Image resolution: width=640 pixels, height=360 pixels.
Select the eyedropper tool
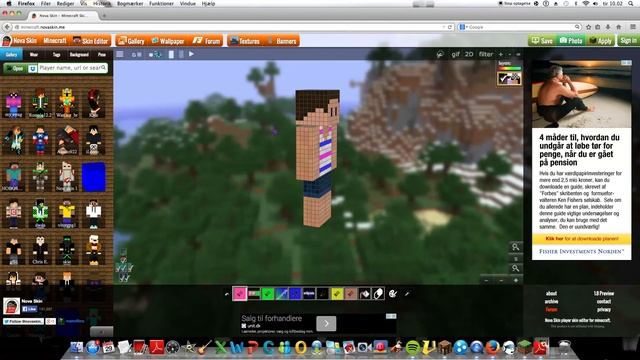pos(407,293)
